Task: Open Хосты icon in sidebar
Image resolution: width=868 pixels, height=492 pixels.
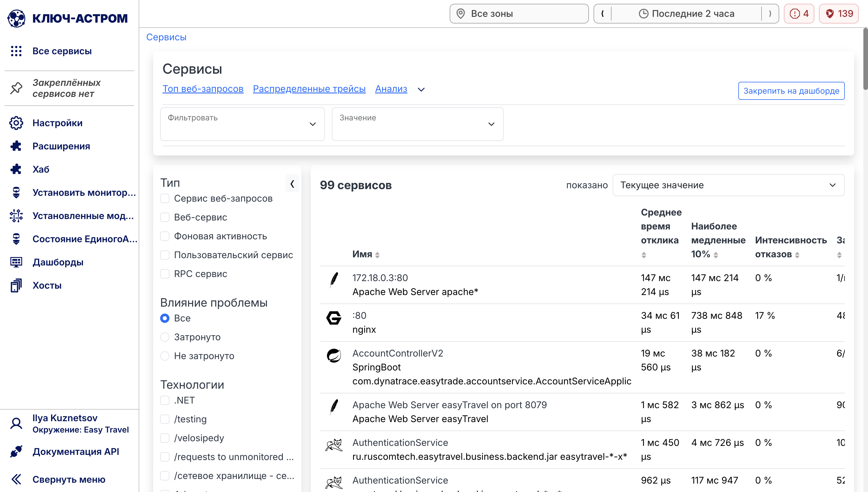Action: (x=16, y=285)
